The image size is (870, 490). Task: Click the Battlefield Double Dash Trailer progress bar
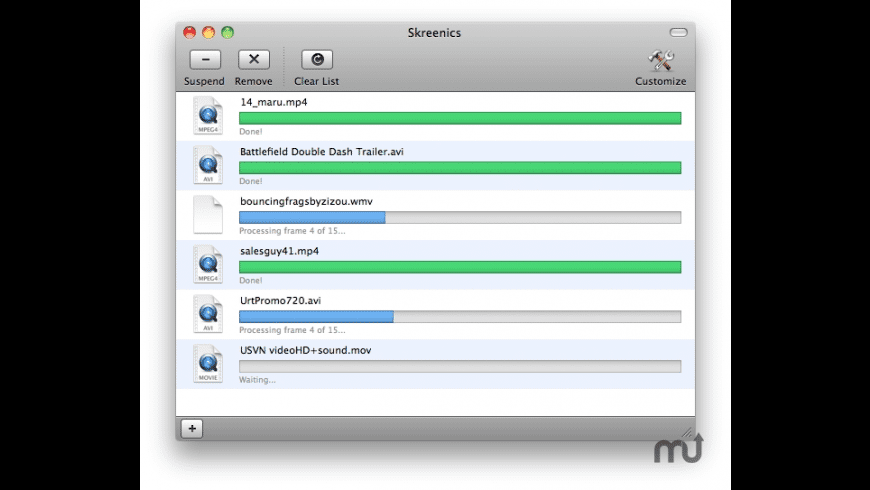(460, 168)
